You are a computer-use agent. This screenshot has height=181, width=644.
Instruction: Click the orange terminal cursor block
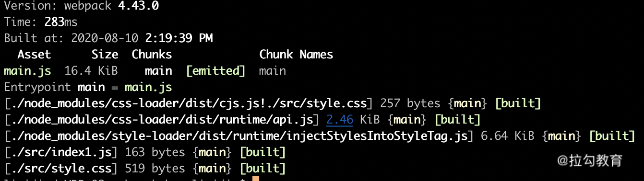(x=256, y=179)
